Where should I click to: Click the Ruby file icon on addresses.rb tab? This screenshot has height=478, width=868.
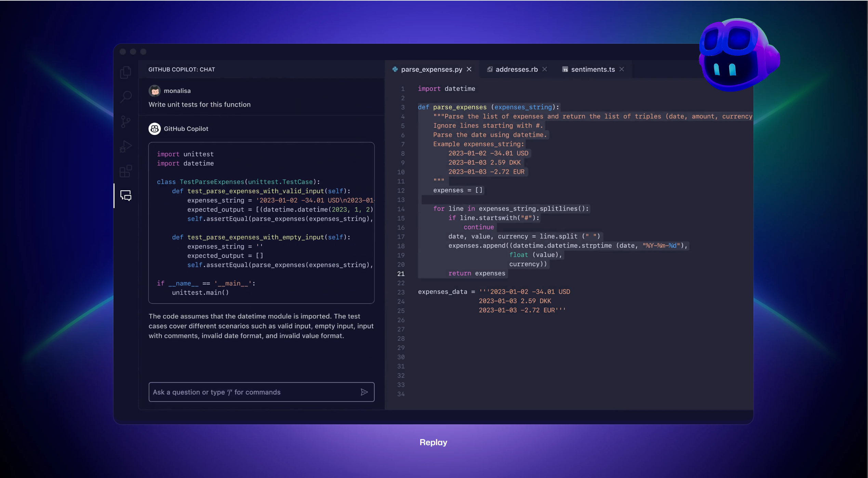[490, 69]
